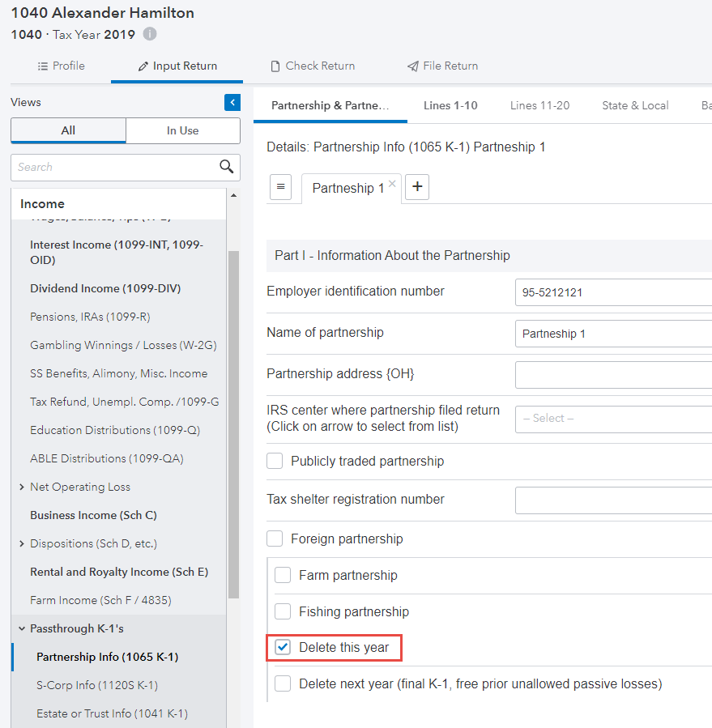
Task: Close the Partnership 1 tab
Action: [x=392, y=184]
